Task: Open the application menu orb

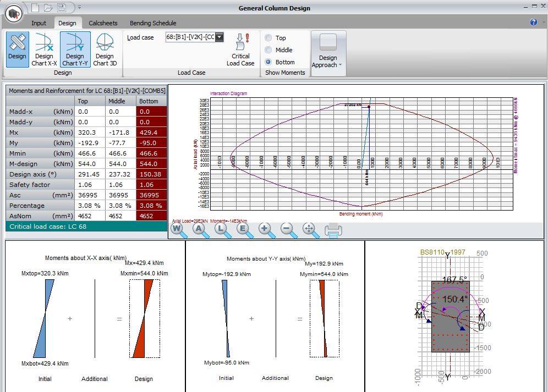Action: click(14, 14)
